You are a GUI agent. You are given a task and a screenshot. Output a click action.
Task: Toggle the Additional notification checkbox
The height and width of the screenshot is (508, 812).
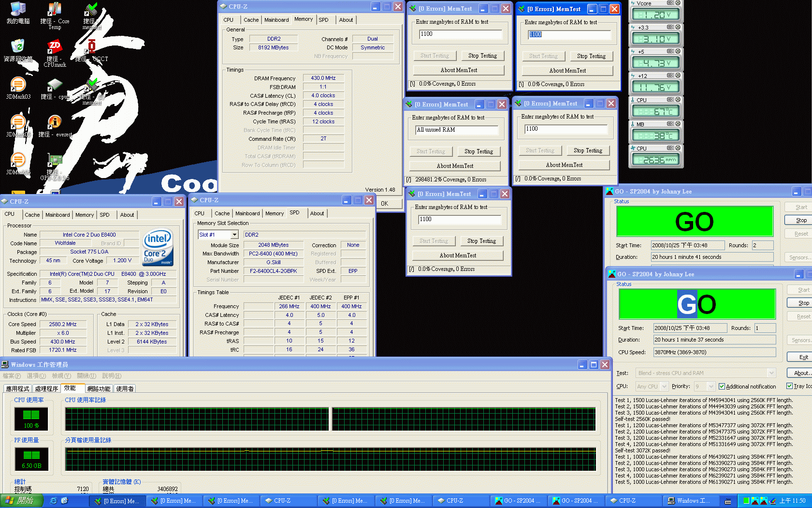pos(722,387)
